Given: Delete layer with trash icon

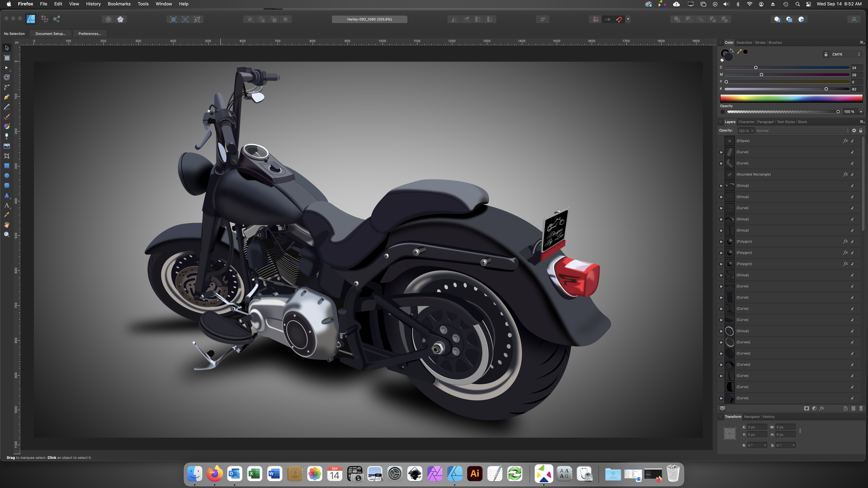Looking at the screenshot, I should pos(861,408).
